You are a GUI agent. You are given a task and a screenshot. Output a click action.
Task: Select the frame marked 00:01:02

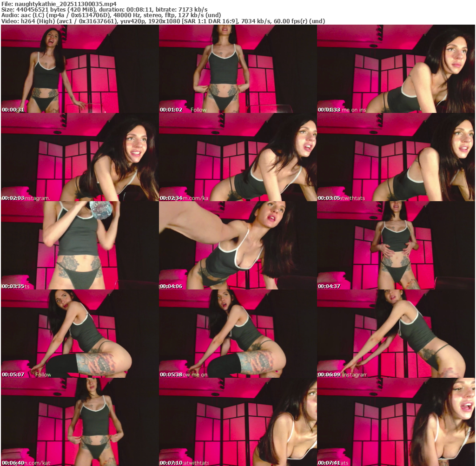coord(238,69)
